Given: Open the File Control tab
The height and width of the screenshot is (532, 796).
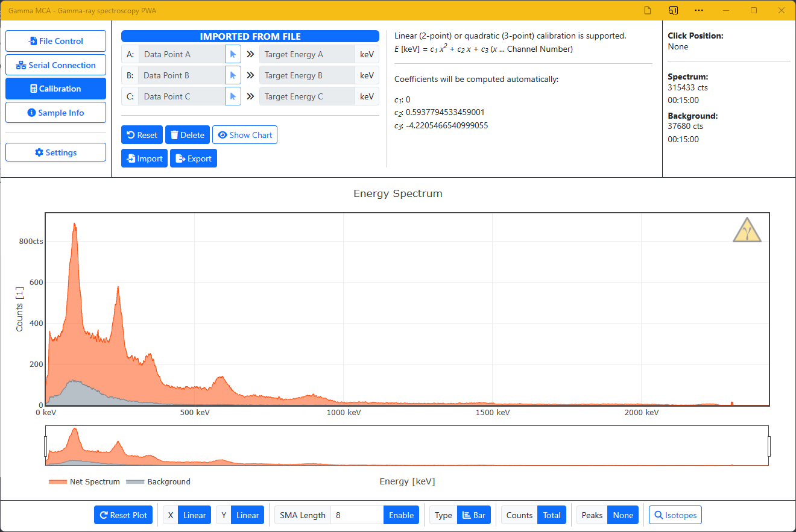Looking at the screenshot, I should (x=55, y=41).
